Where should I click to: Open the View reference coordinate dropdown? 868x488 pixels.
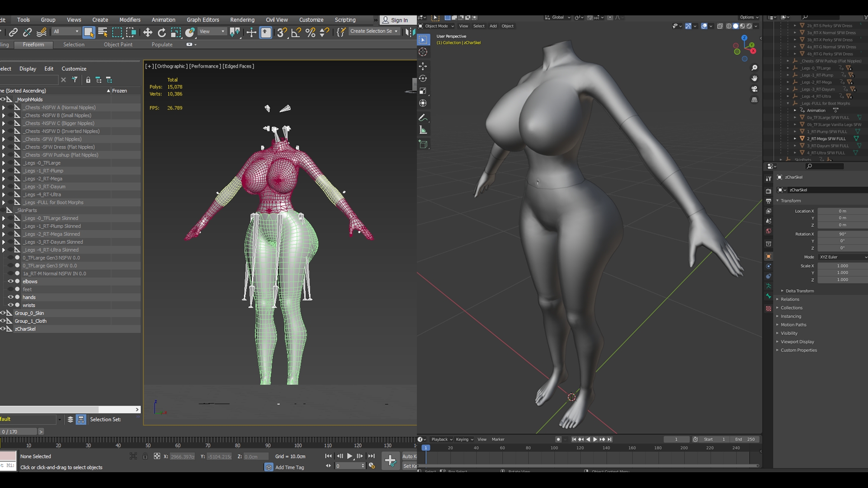[x=212, y=32]
